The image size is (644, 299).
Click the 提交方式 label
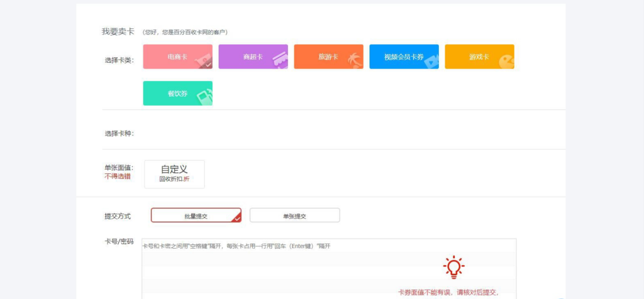pyautogui.click(x=118, y=215)
